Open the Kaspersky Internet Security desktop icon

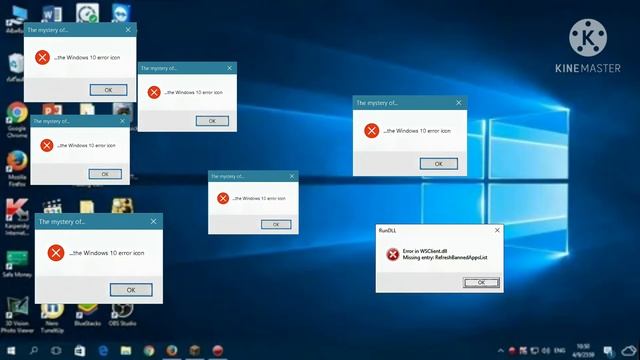17,217
